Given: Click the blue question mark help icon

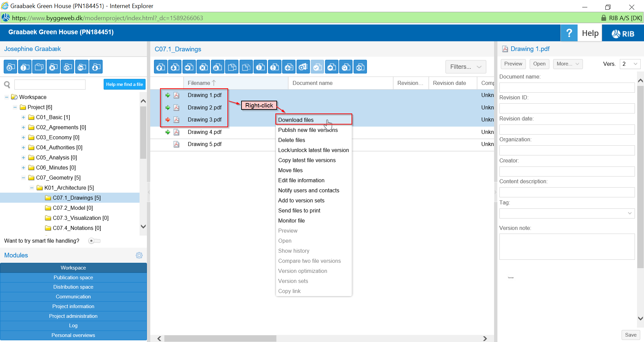Looking at the screenshot, I should tap(569, 33).
